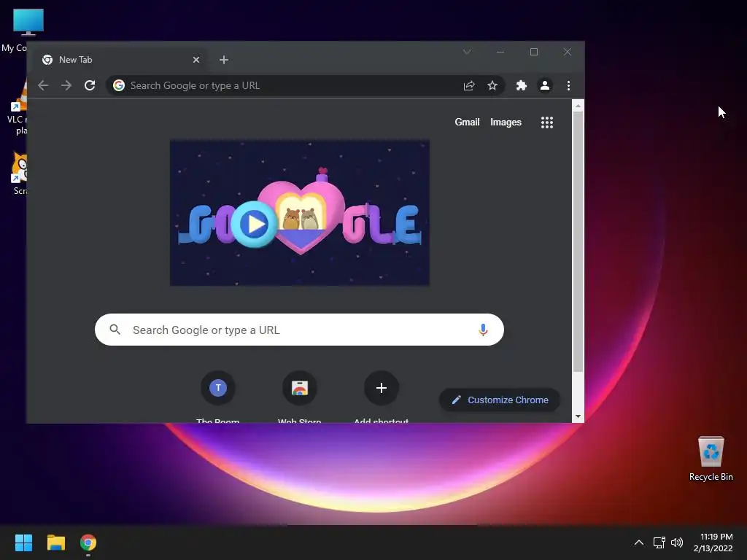This screenshot has width=747, height=560.
Task: Select the Recycle Bin desktop icon
Action: 711,458
